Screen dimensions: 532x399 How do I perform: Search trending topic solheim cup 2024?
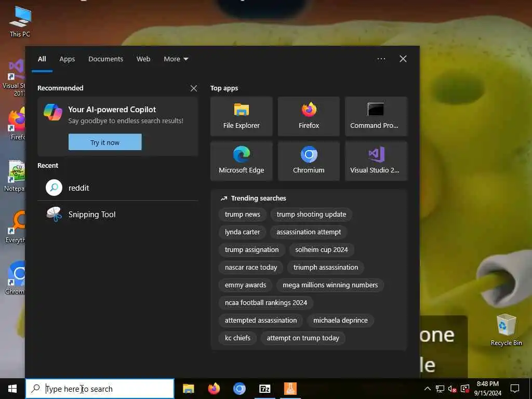pos(321,250)
